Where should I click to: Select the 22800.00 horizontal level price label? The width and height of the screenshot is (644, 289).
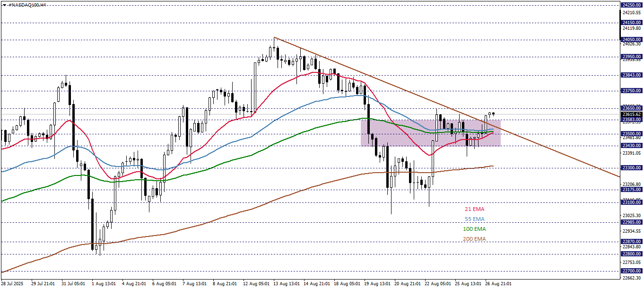632,254
